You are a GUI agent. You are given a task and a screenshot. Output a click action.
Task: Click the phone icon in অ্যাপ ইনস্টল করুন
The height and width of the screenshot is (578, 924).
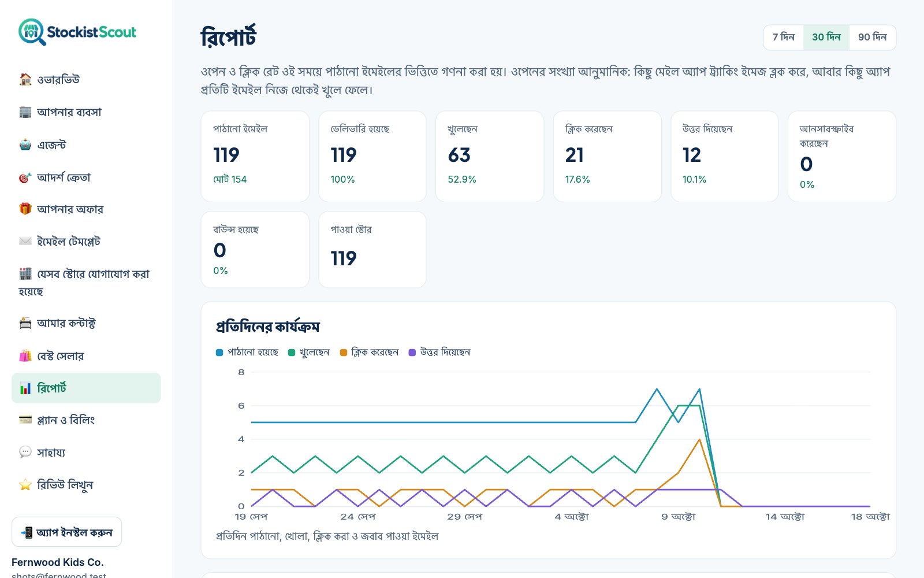click(x=27, y=532)
